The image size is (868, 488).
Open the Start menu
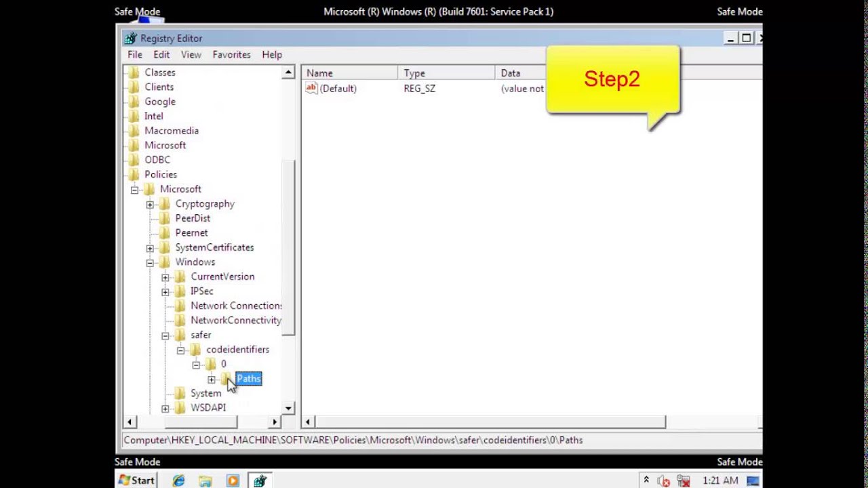[x=136, y=480]
